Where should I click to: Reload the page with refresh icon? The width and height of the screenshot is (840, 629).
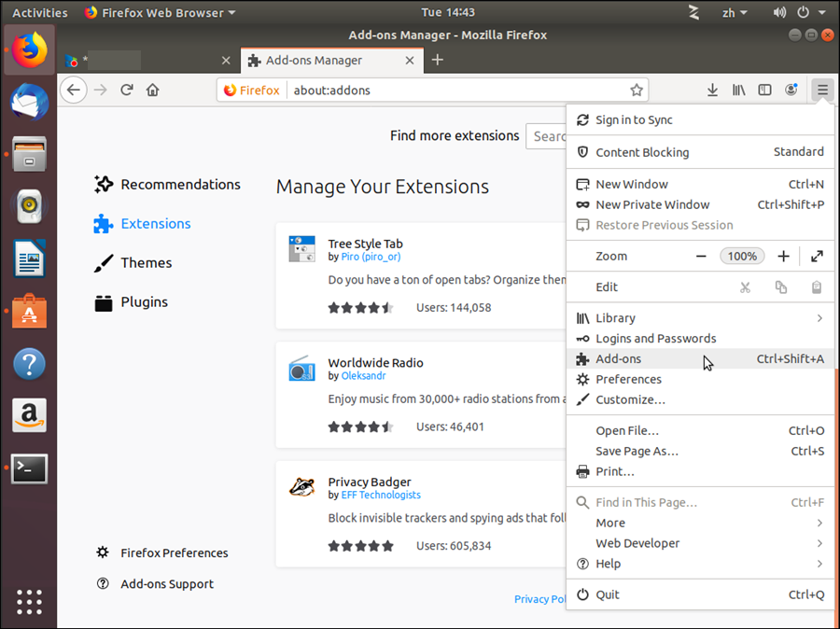126,91
